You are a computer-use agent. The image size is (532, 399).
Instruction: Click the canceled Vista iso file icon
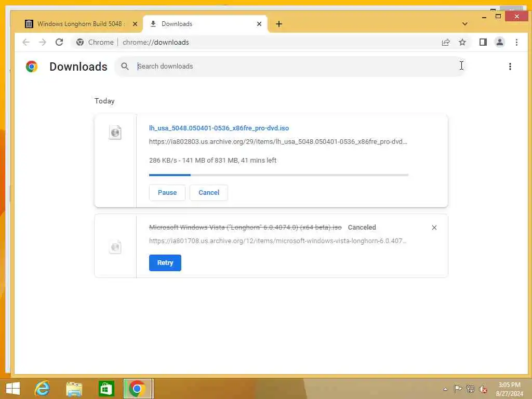tap(115, 247)
